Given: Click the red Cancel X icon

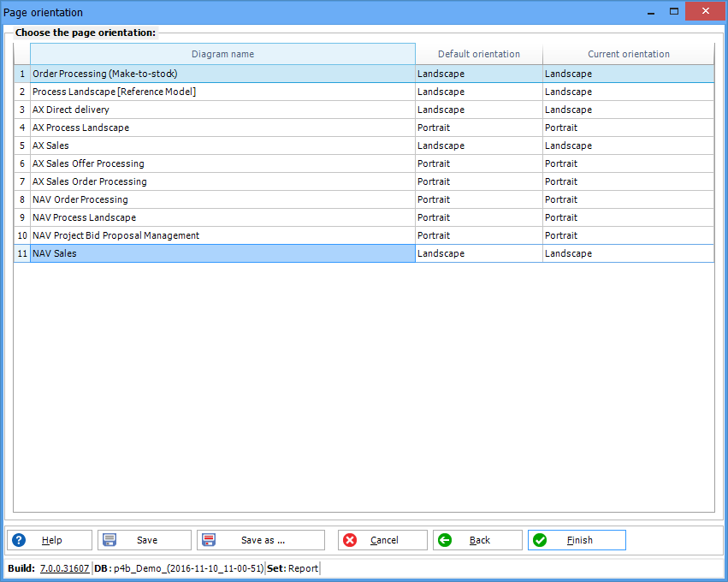Looking at the screenshot, I should point(350,540).
